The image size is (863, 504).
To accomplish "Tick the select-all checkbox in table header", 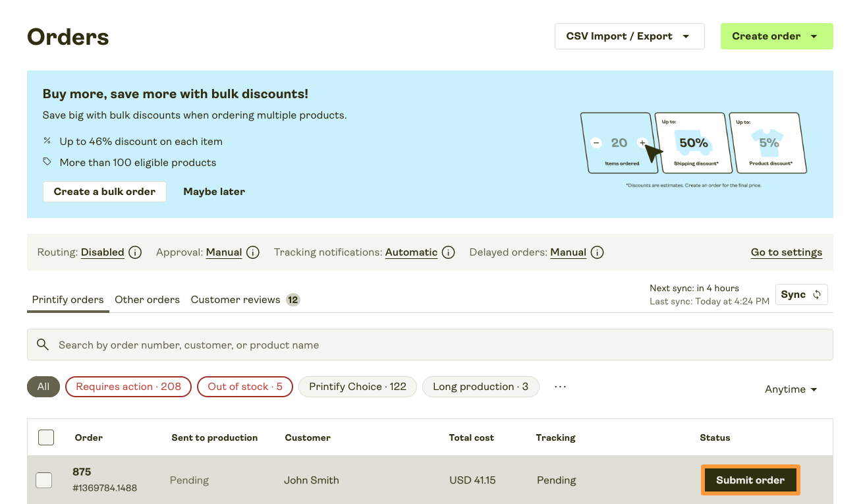I will pyautogui.click(x=46, y=437).
